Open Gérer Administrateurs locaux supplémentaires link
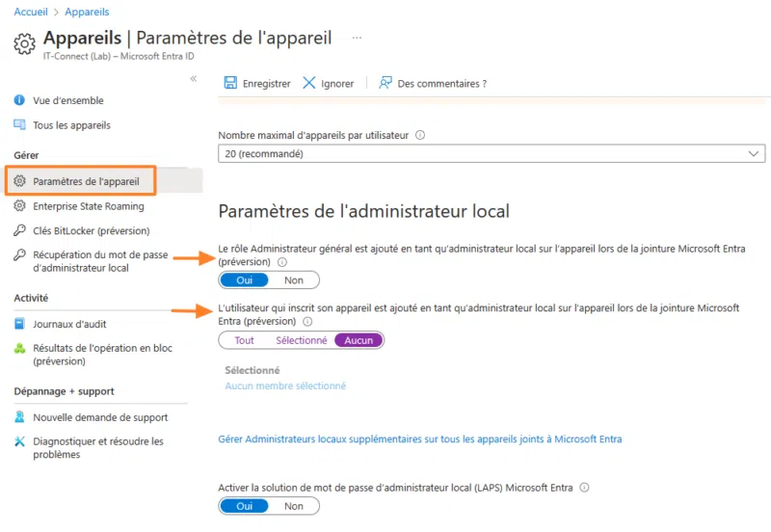Viewport: 771px width, 532px height. pos(419,439)
